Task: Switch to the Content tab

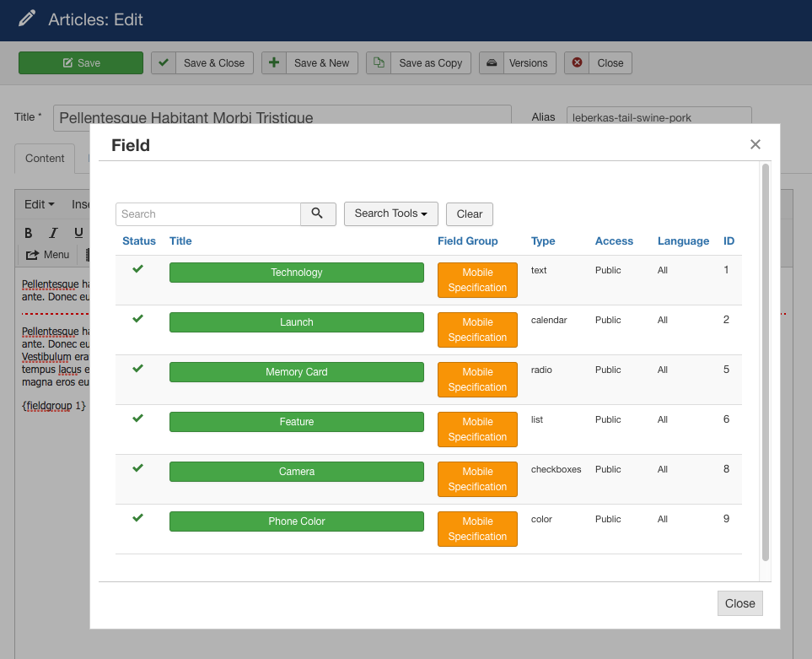Action: [x=44, y=158]
